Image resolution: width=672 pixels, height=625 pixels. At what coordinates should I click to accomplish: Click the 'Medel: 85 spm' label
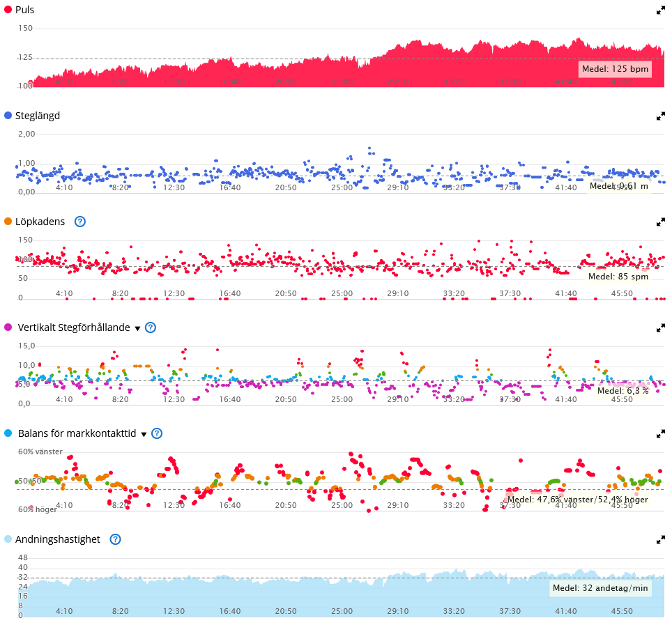618,277
